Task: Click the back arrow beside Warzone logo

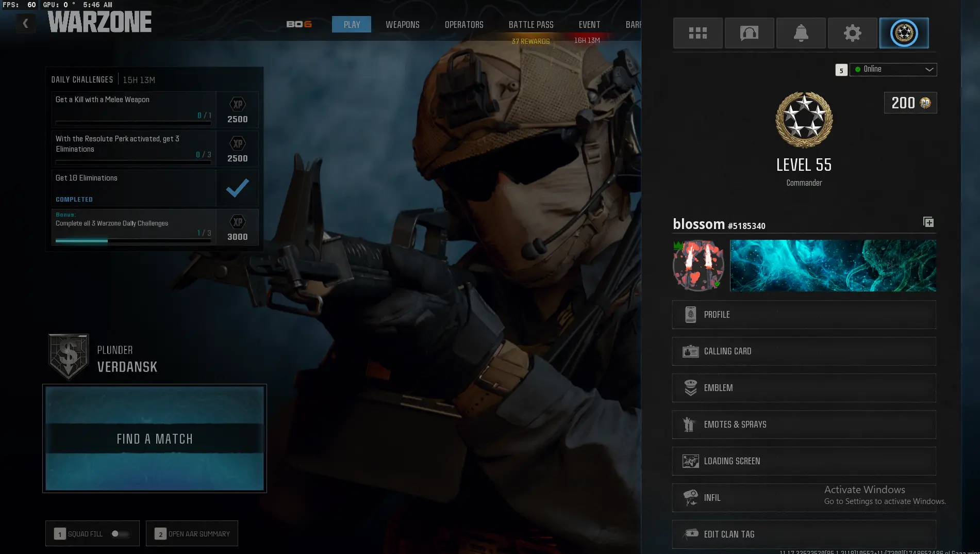Action: [x=25, y=23]
